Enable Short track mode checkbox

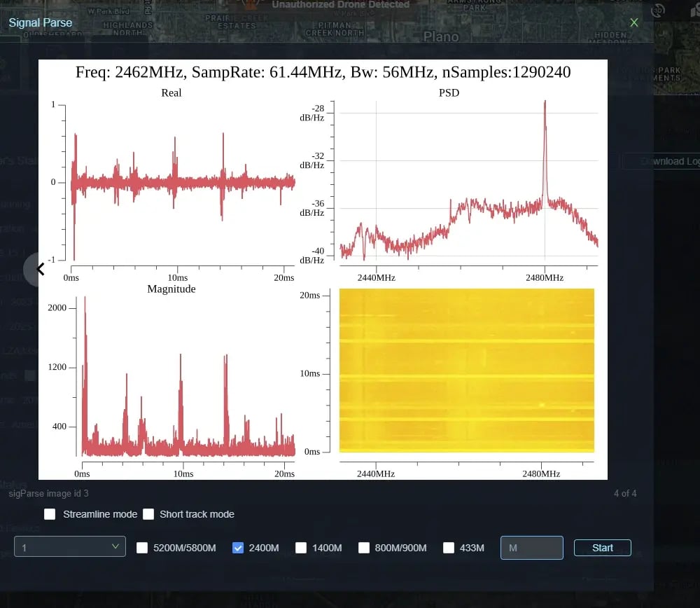148,514
